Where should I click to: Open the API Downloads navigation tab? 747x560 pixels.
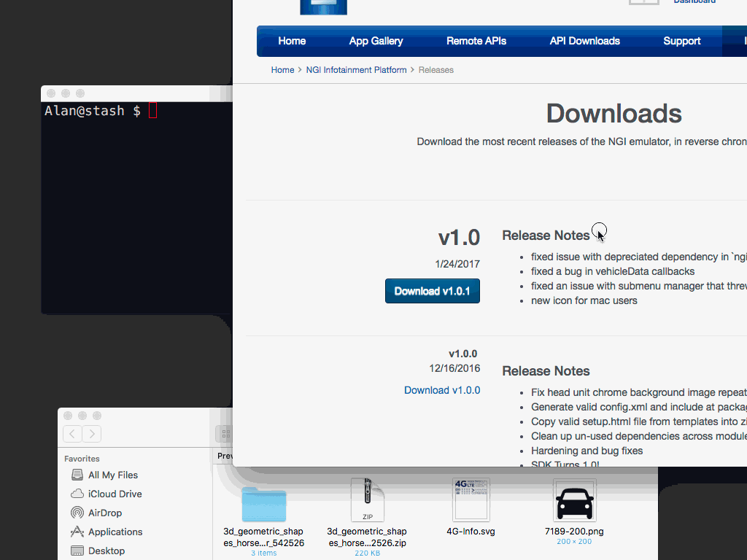pyautogui.click(x=584, y=41)
